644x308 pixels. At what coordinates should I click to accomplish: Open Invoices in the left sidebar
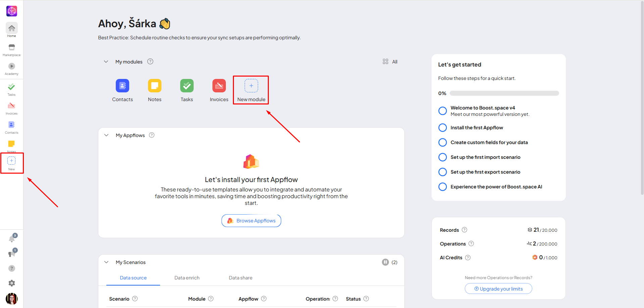click(x=12, y=108)
